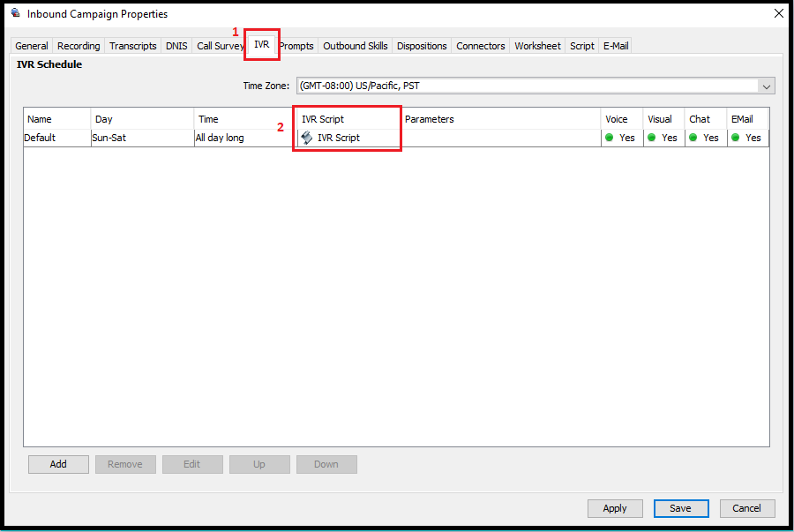Switch to the Script tab
This screenshot has height=532, width=794.
coord(582,46)
